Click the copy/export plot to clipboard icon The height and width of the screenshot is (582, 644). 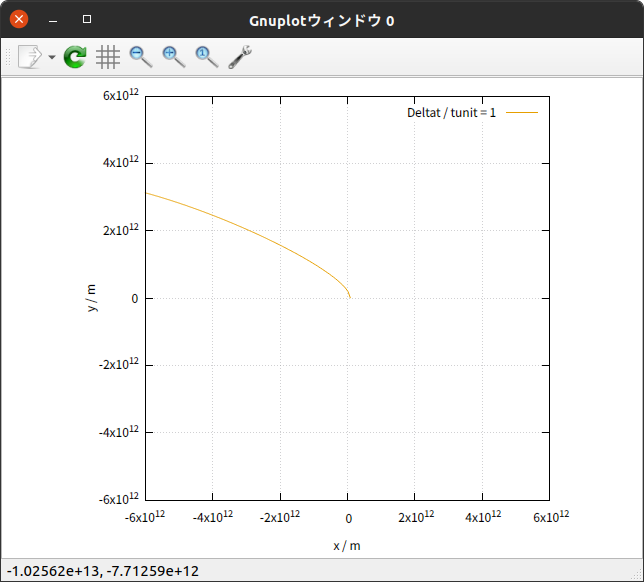coord(30,57)
